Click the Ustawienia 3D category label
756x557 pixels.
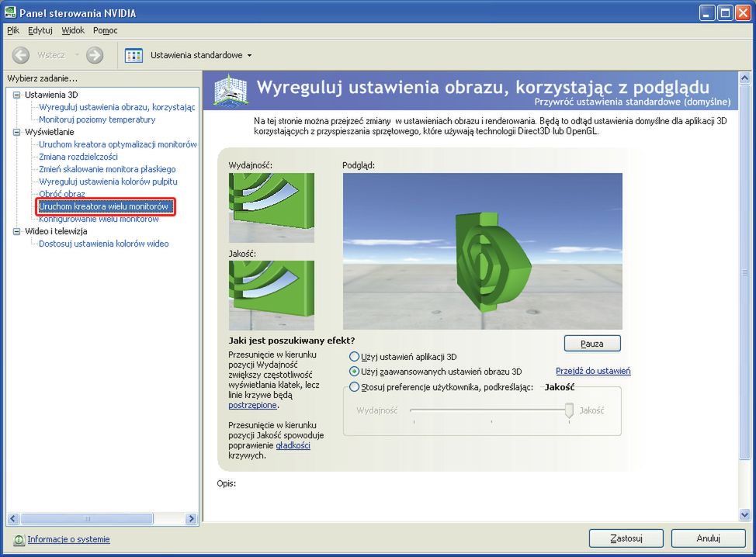point(51,95)
